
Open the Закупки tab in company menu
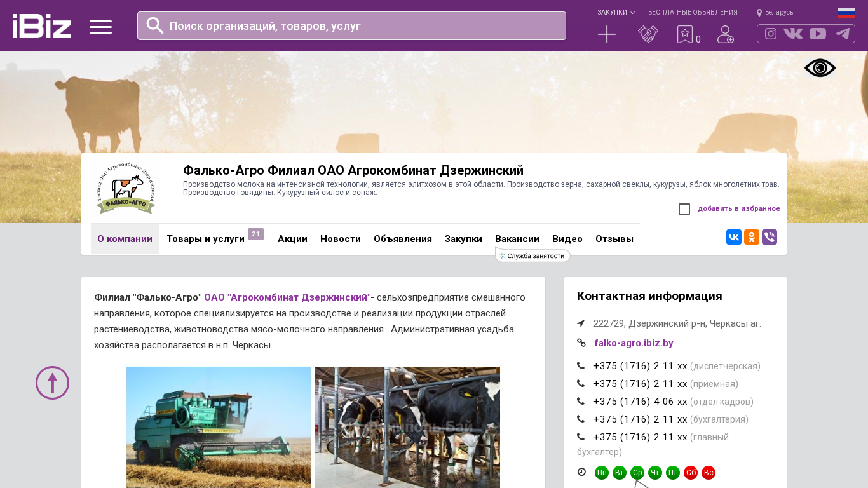(x=463, y=239)
